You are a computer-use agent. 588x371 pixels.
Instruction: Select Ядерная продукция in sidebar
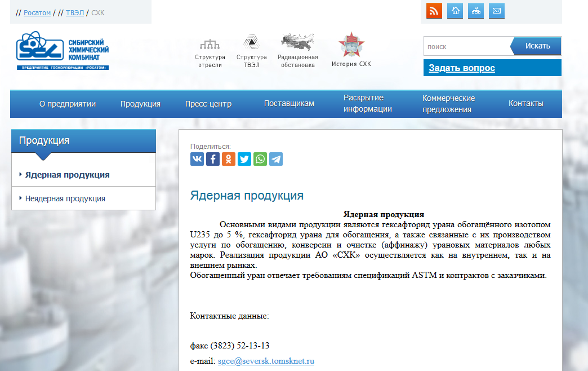coord(67,175)
